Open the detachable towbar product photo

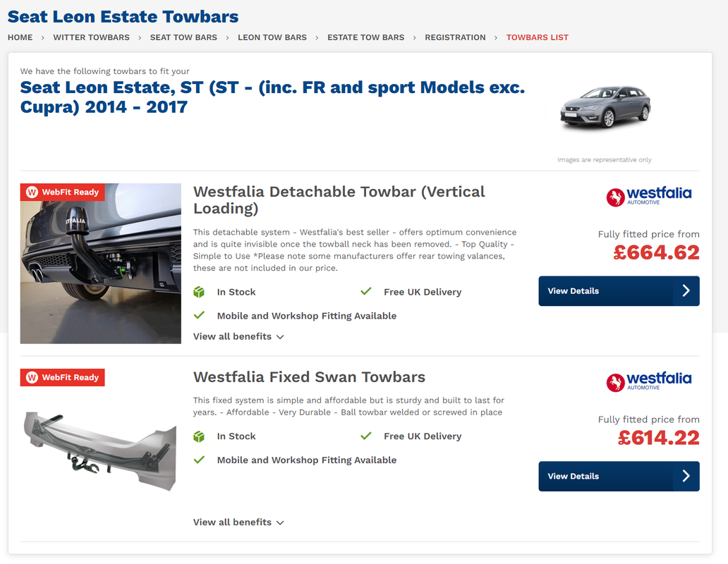[101, 264]
